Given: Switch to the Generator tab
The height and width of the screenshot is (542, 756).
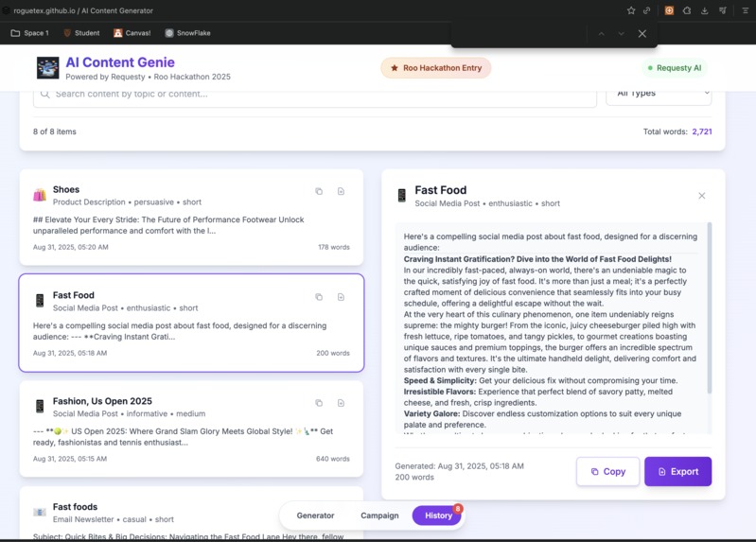Looking at the screenshot, I should pyautogui.click(x=315, y=516).
